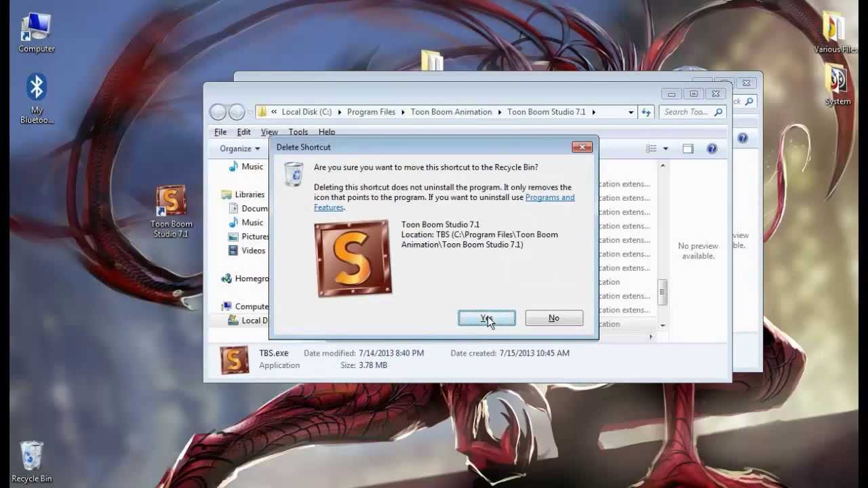Open the Edit menu in Explorer
The height and width of the screenshot is (488, 868).
[x=243, y=132]
